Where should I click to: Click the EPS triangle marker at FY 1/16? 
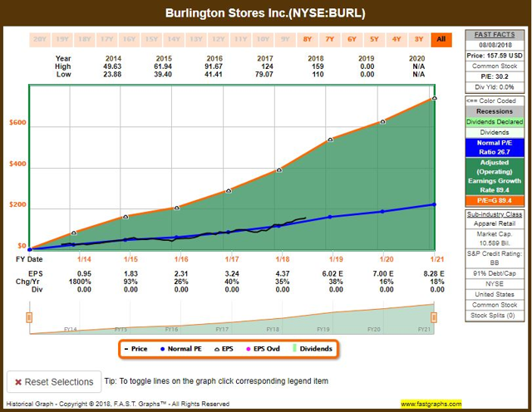[x=176, y=208]
